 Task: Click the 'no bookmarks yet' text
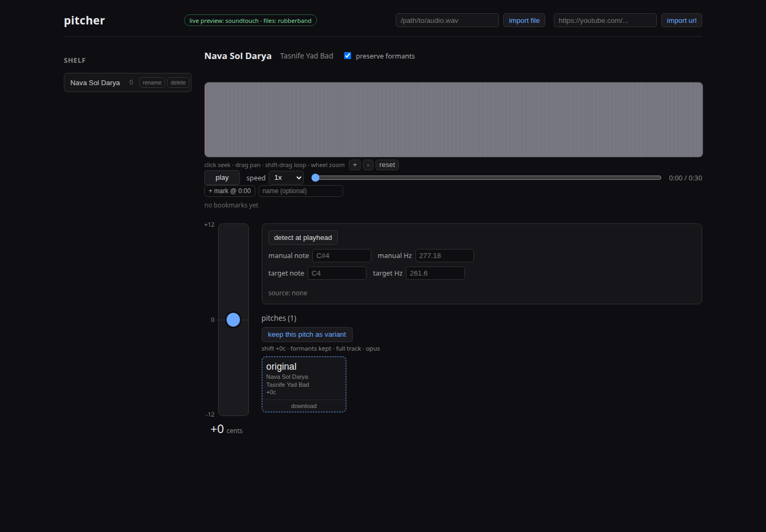(x=231, y=205)
